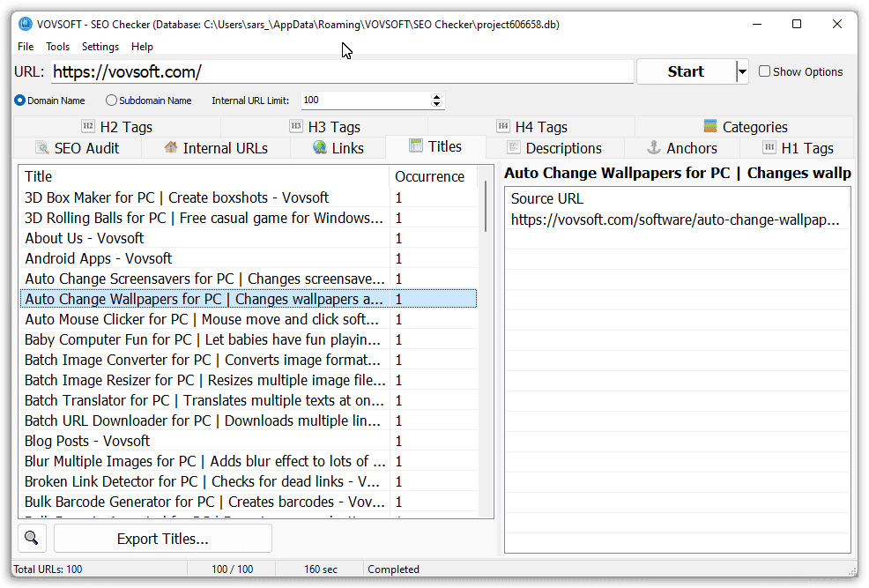Click the 'Total URLs: 100' status text
This screenshot has width=869, height=588.
coord(48,569)
